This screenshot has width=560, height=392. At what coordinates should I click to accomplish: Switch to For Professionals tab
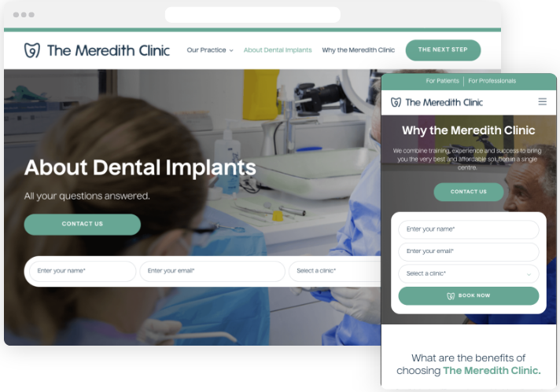[492, 81]
